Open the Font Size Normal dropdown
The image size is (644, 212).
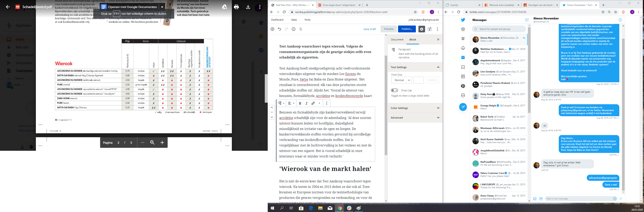click(401, 80)
